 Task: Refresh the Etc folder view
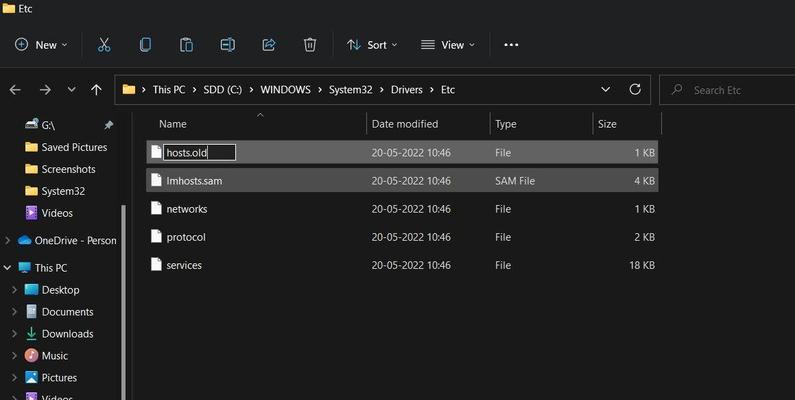(635, 90)
